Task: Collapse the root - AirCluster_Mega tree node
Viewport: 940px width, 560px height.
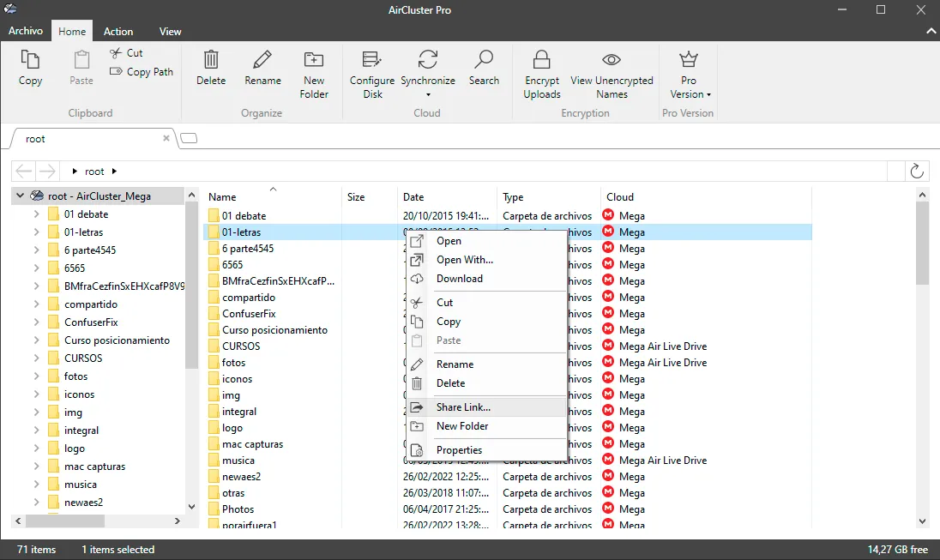Action: click(x=20, y=196)
